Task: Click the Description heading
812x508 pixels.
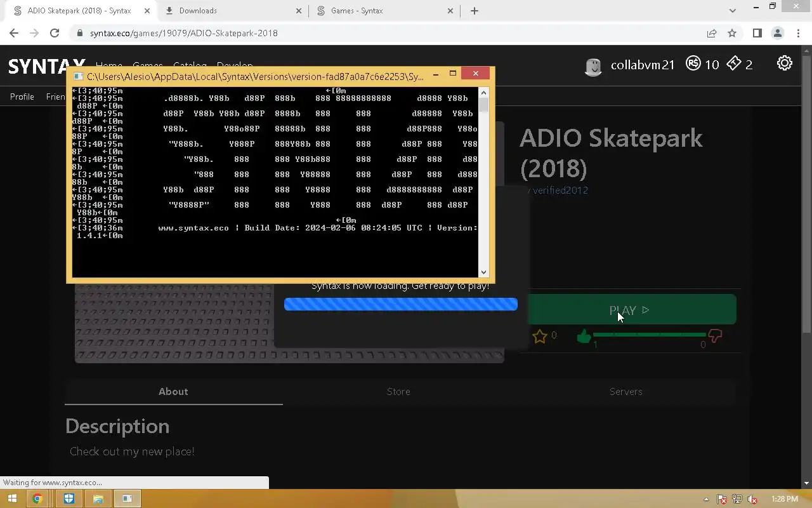Action: [x=117, y=426]
